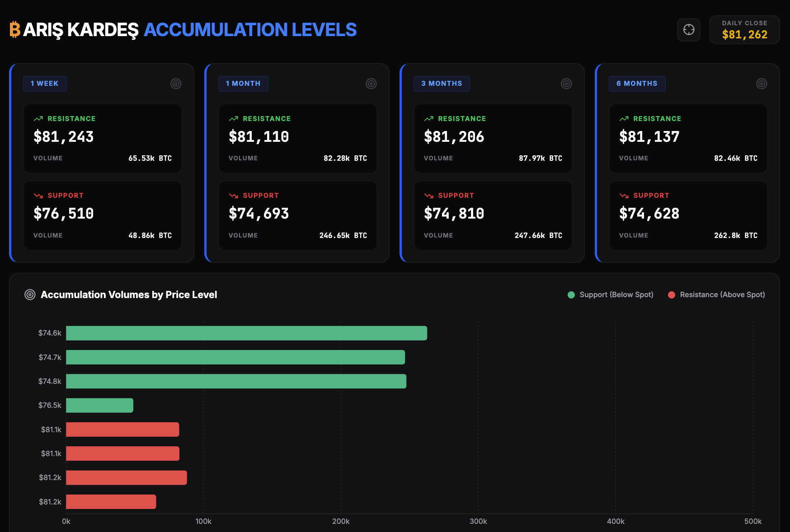Click the orange Bitcoin logo icon
Viewport: 790px width, 532px height.
coord(15,30)
